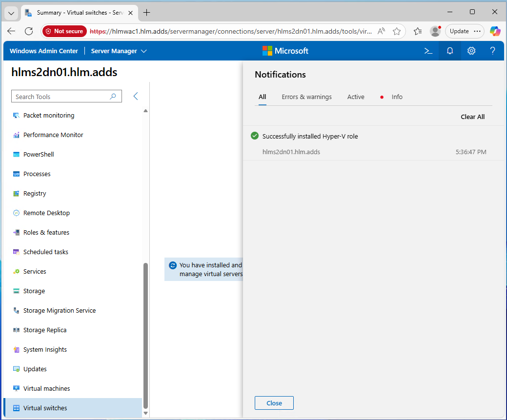Image resolution: width=507 pixels, height=420 pixels.
Task: Open the PowerShell console icon in header
Action: pyautogui.click(x=428, y=51)
